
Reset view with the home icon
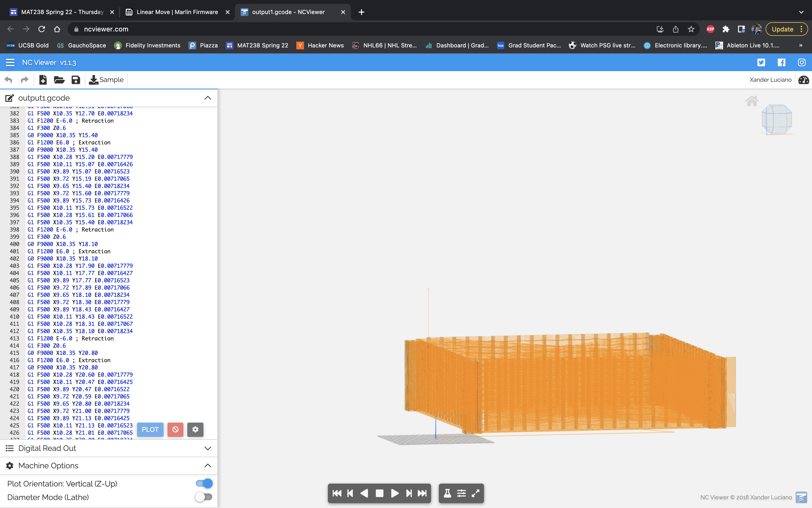pos(752,101)
